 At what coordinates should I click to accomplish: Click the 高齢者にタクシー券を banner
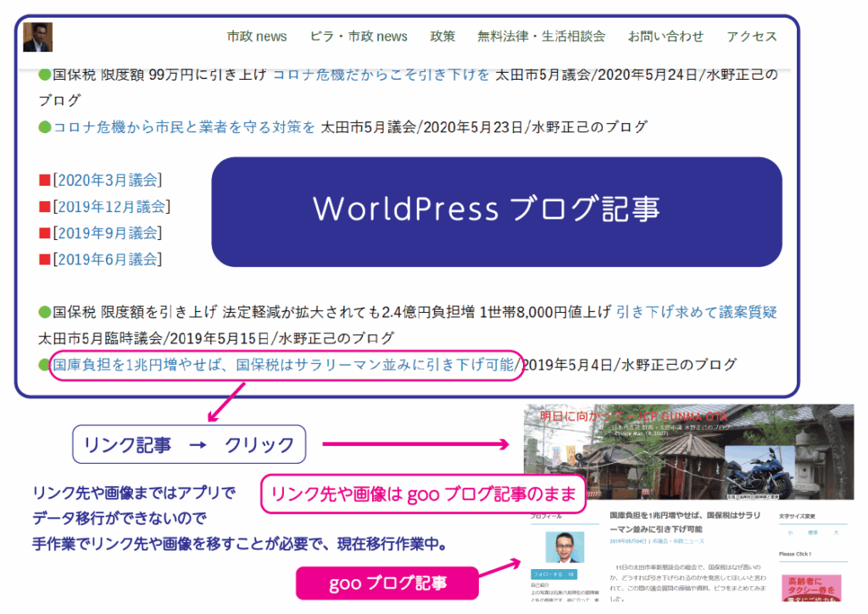pos(811,588)
